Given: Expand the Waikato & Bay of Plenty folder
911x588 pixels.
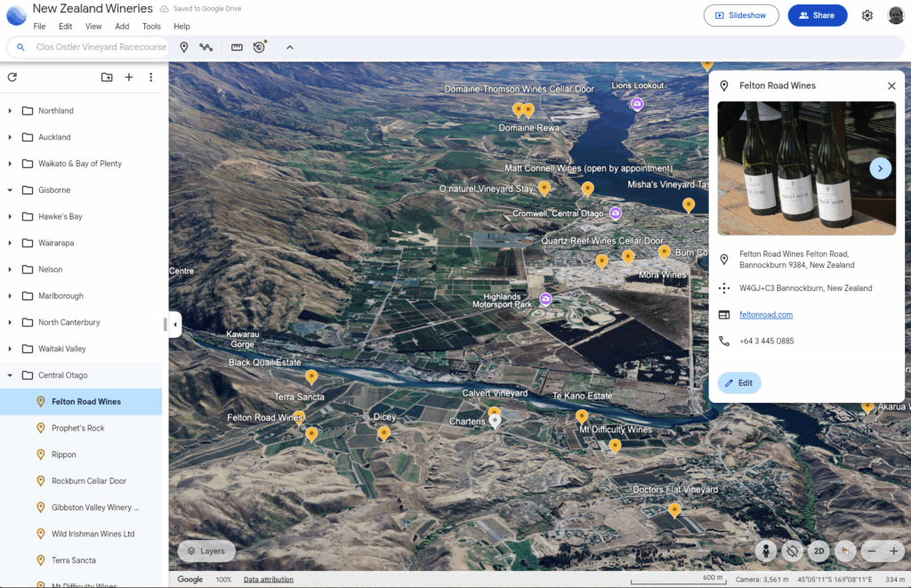Looking at the screenshot, I should coord(10,164).
